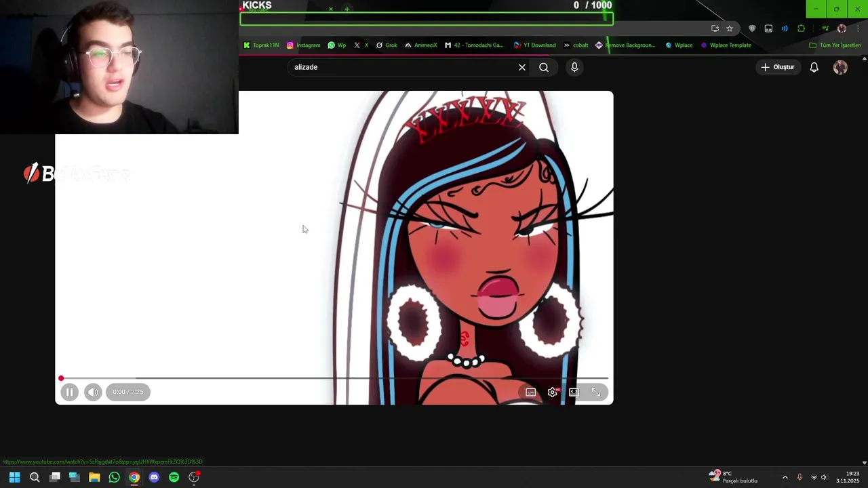The height and width of the screenshot is (488, 868).
Task: Click the red playhead marker
Action: [x=61, y=378]
